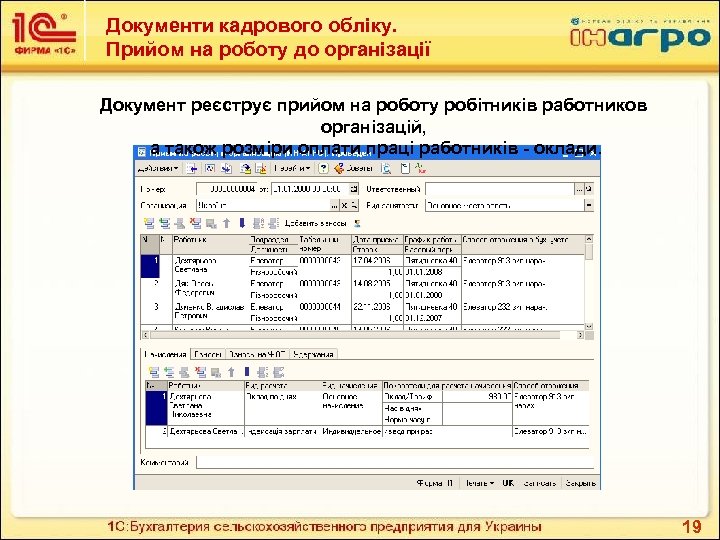Add a row in the lower accruals table
The height and width of the screenshot is (540, 720).
pyautogui.click(x=154, y=372)
